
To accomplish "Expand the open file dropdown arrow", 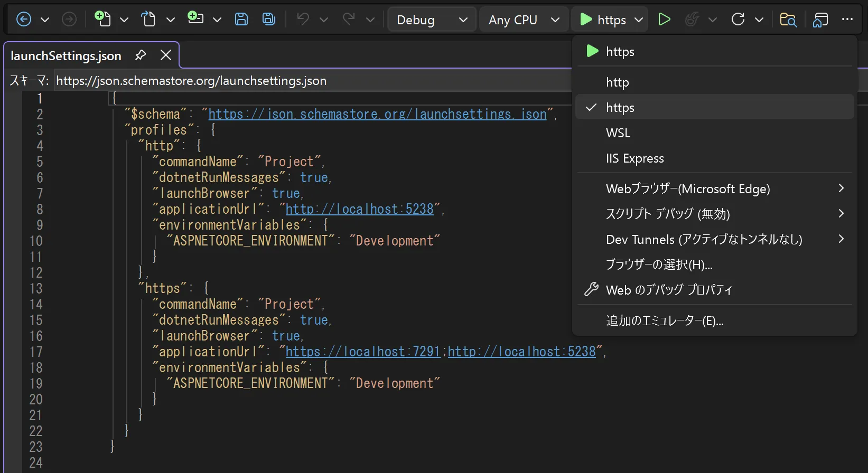I will click(x=171, y=20).
